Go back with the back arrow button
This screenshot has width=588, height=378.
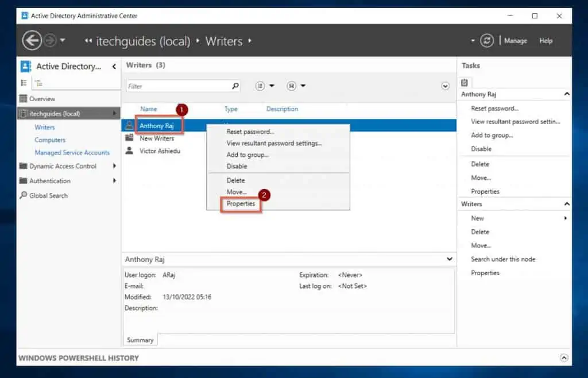[32, 40]
